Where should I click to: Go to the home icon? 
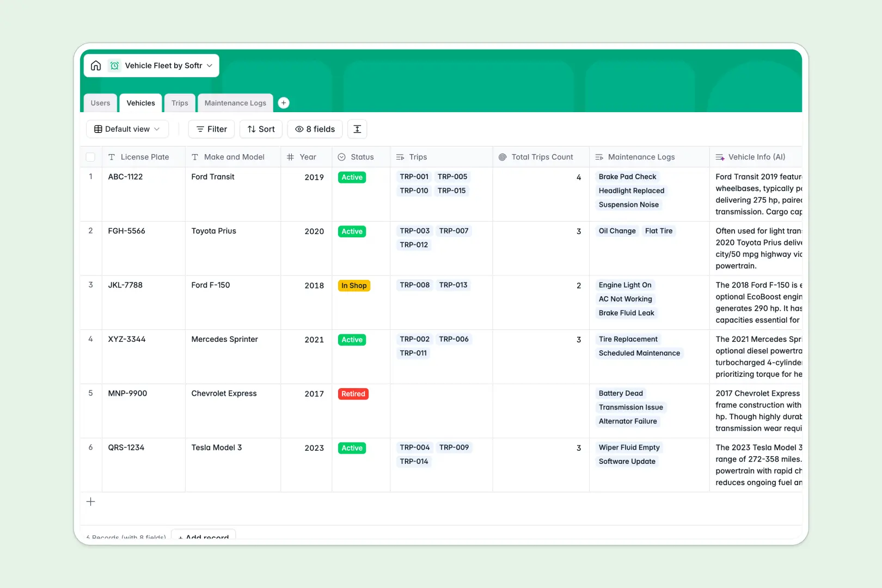click(96, 65)
